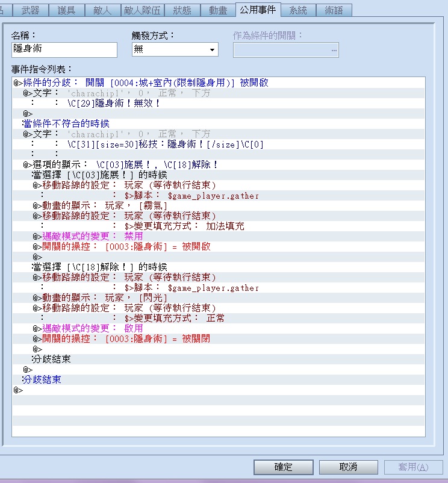Select the black 分歧結束 line

(219, 359)
